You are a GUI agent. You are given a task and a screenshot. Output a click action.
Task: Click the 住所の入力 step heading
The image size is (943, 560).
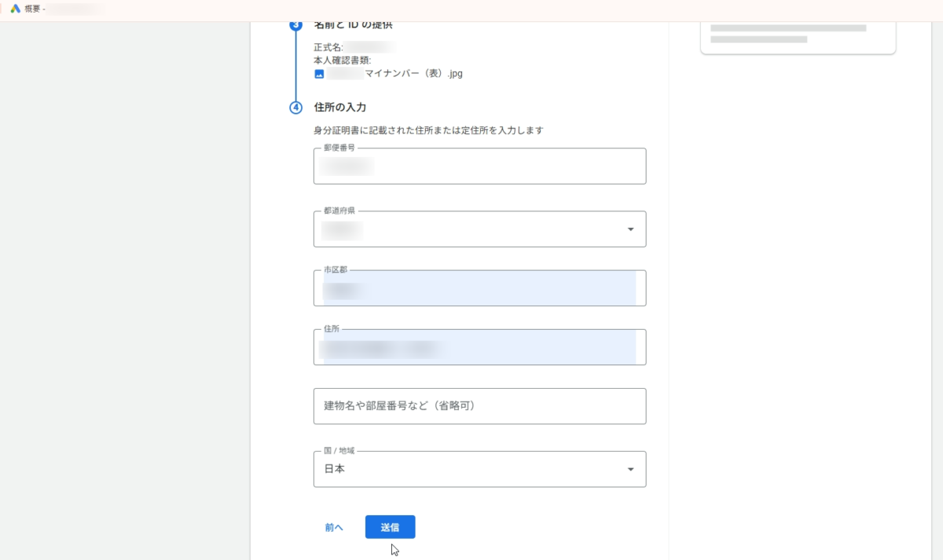click(340, 108)
